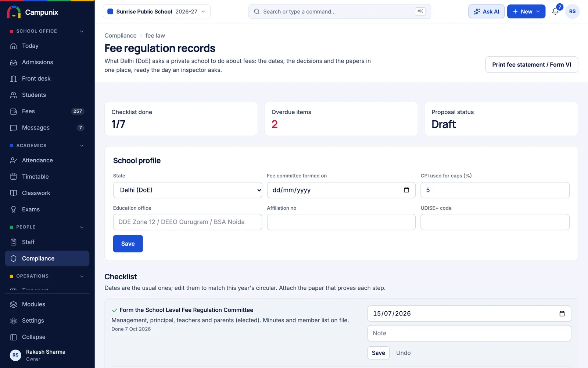Click the checklist Note field
The image size is (588, 368).
coord(469,333)
